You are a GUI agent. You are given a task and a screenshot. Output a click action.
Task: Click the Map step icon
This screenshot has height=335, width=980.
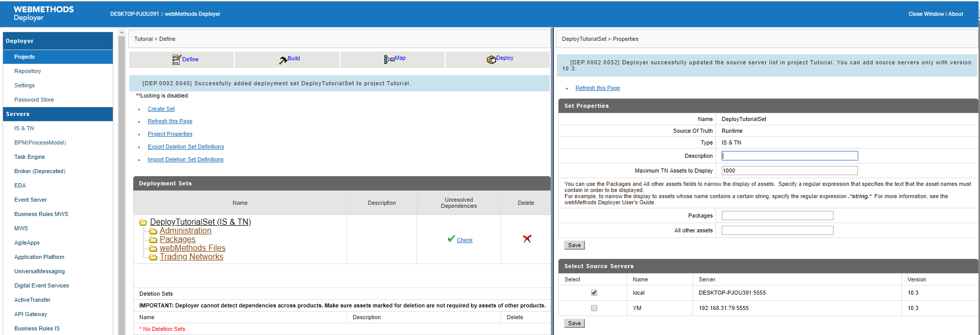coord(389,60)
